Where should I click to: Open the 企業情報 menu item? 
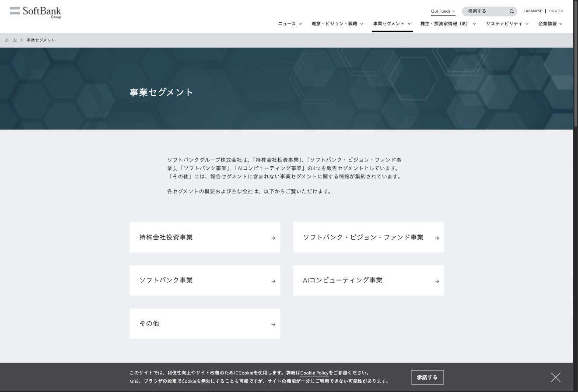(x=547, y=24)
